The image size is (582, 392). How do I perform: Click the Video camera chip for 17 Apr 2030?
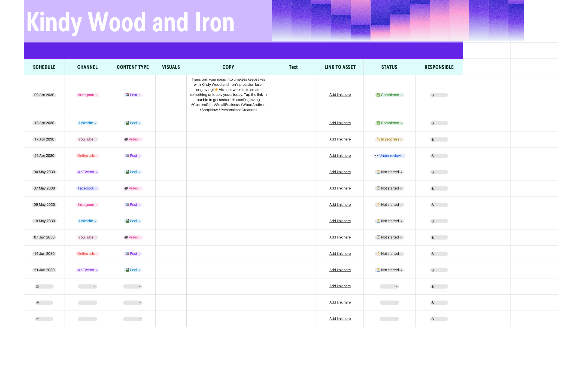click(133, 139)
